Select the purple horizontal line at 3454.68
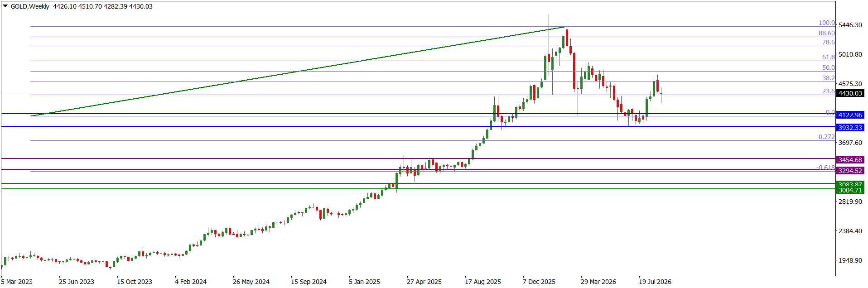 (418, 158)
